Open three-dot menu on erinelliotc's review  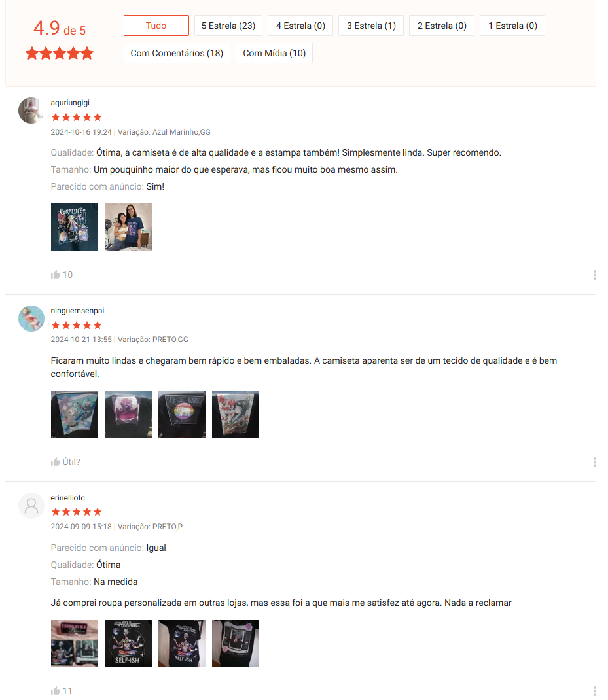[x=595, y=691]
